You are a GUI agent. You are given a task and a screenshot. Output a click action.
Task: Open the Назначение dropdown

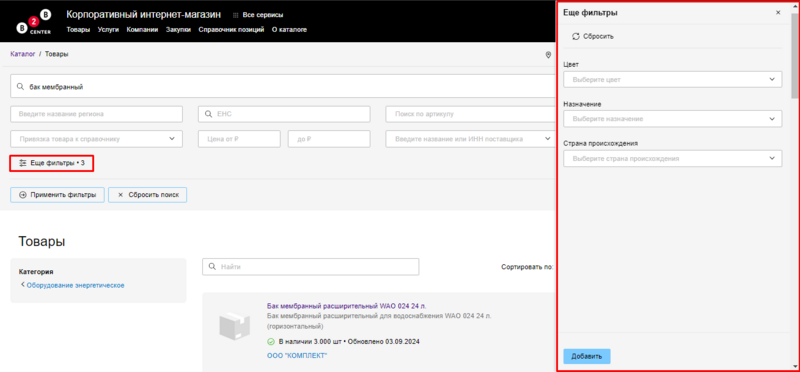672,119
